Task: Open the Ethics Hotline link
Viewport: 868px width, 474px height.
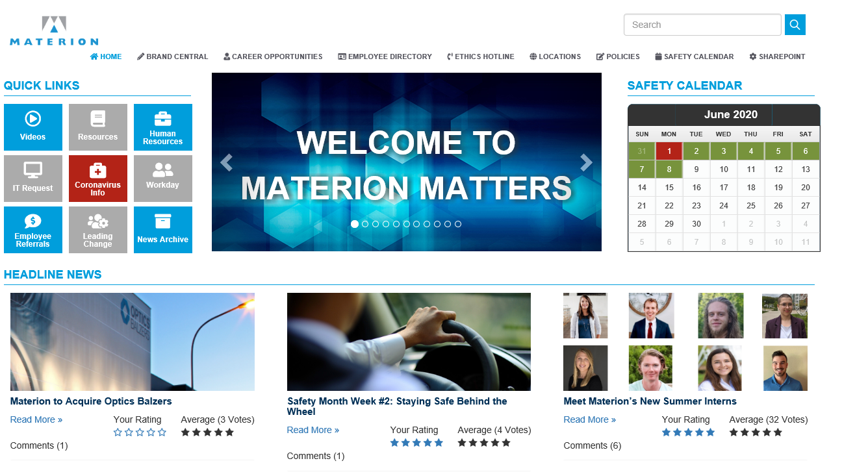Action: [481, 56]
